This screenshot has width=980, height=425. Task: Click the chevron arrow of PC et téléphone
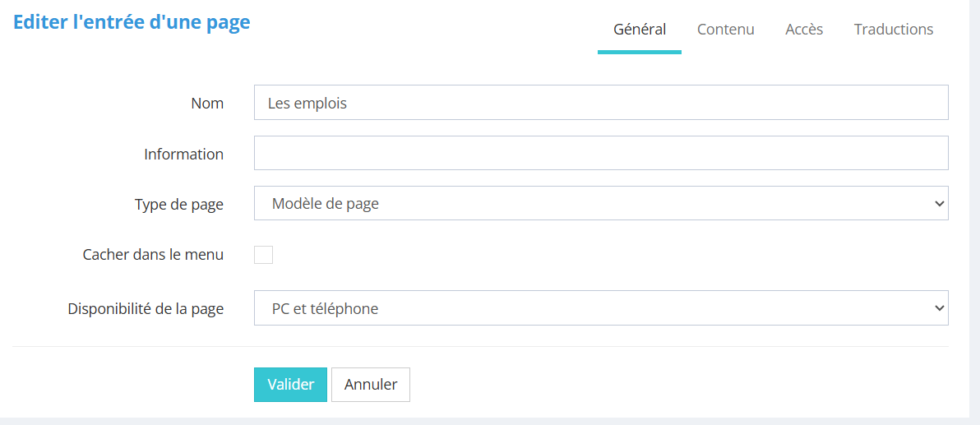point(940,308)
